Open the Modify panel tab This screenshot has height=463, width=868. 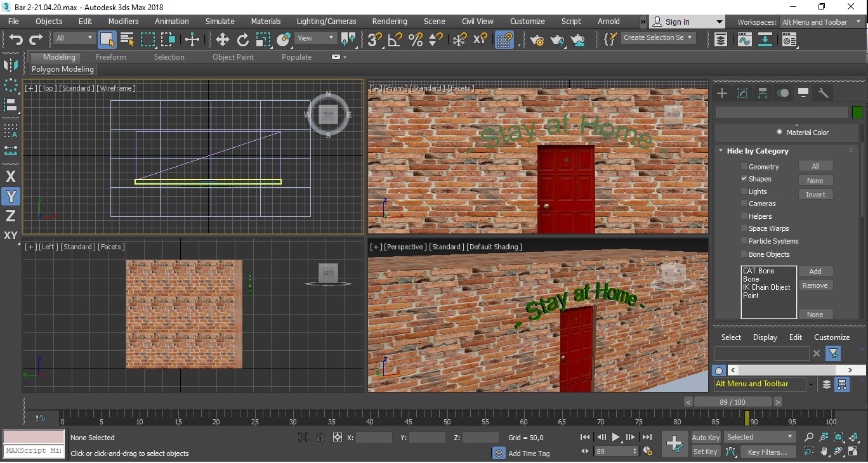pyautogui.click(x=742, y=93)
